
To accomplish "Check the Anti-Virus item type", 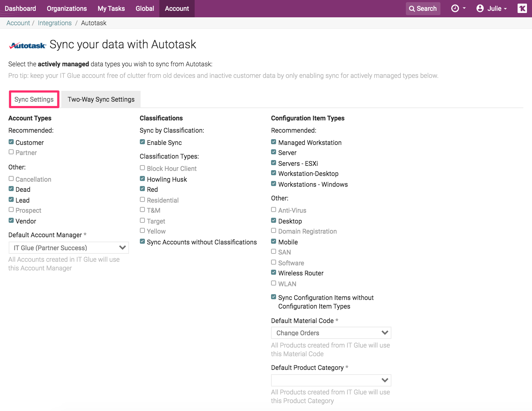I will pos(274,210).
